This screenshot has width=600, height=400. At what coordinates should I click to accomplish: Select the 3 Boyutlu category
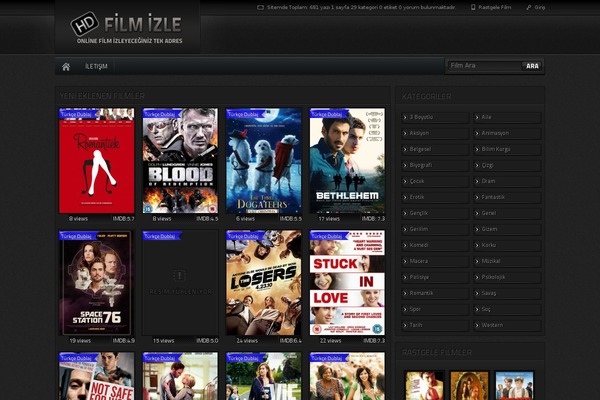tap(435, 117)
